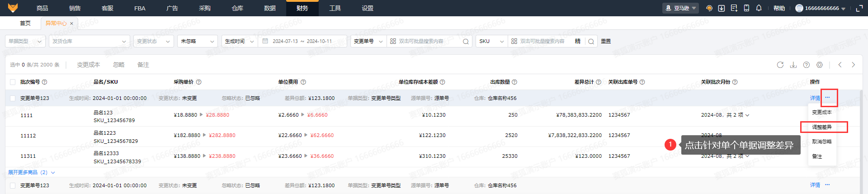The width and height of the screenshot is (868, 194).
Task: Switch to the 首页 tab
Action: (x=25, y=23)
